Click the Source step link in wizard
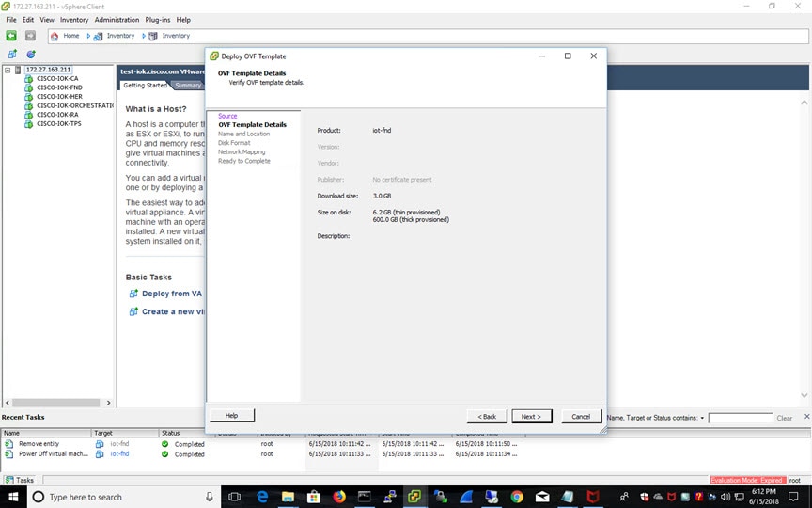Image resolution: width=812 pixels, height=508 pixels. pos(227,116)
